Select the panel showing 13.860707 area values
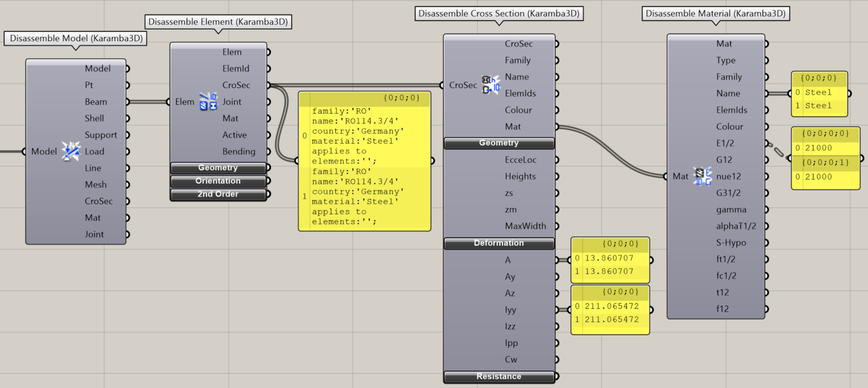The width and height of the screenshot is (868, 388). pos(610,265)
